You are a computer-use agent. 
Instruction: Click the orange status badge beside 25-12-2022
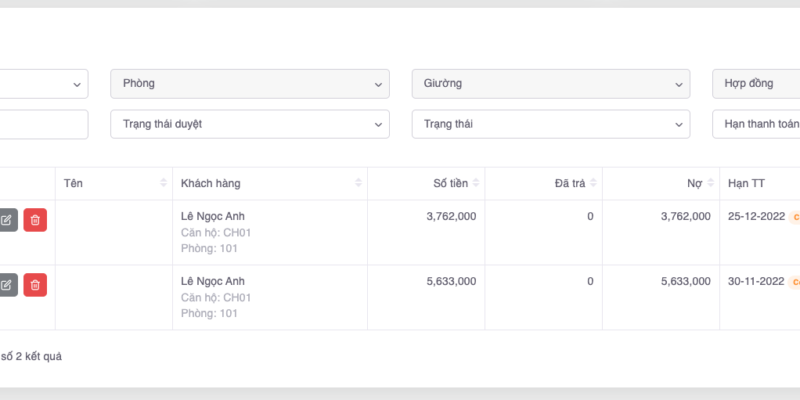tap(795, 216)
